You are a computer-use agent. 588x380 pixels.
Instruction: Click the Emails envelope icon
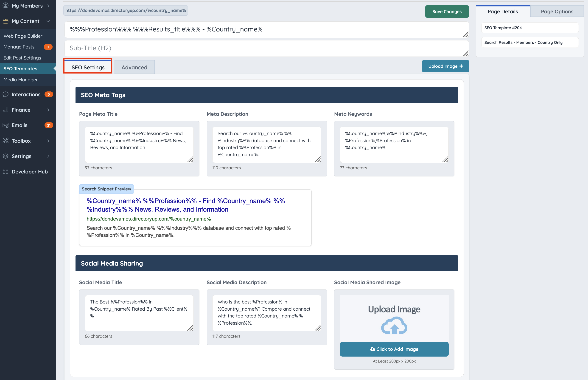tap(6, 125)
